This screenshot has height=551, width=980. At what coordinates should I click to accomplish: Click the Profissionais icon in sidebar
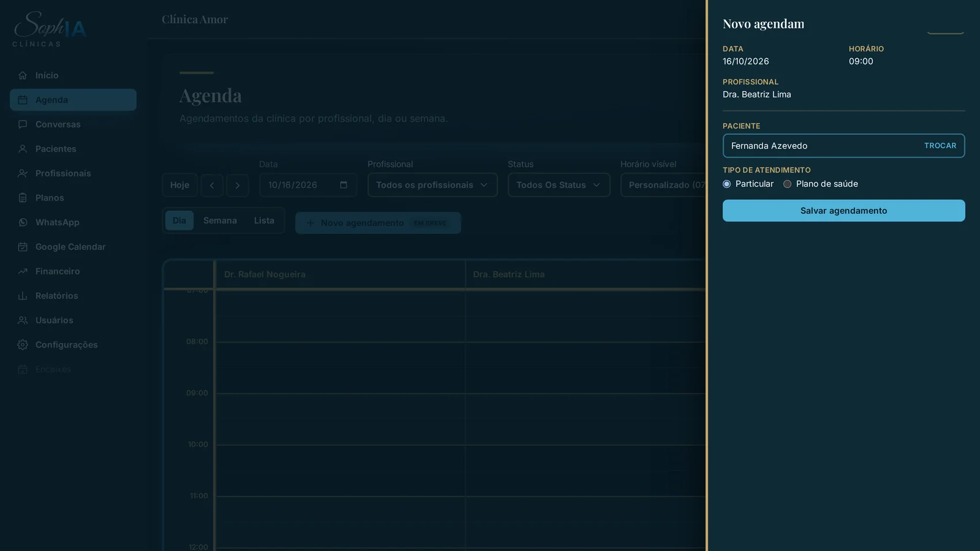coord(22,173)
